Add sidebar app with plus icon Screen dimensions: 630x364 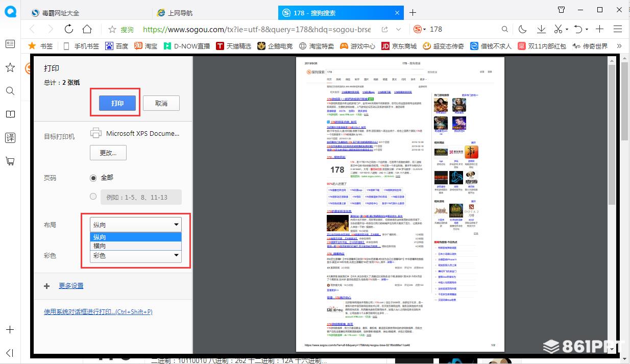(x=10, y=330)
